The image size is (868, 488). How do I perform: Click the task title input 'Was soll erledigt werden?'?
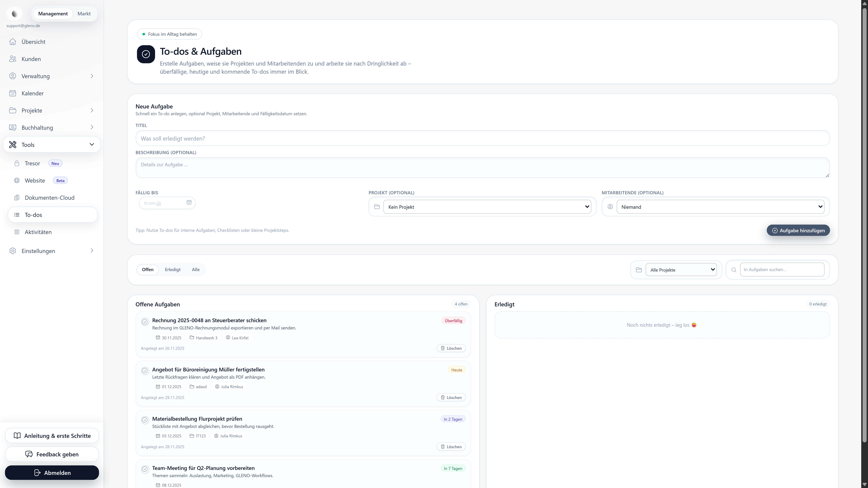tap(482, 138)
